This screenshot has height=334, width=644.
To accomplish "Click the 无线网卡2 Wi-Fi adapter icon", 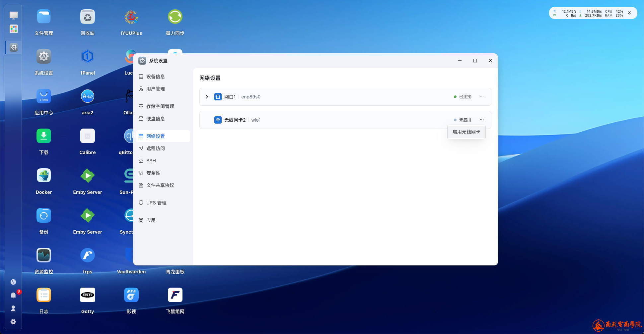I will [218, 120].
